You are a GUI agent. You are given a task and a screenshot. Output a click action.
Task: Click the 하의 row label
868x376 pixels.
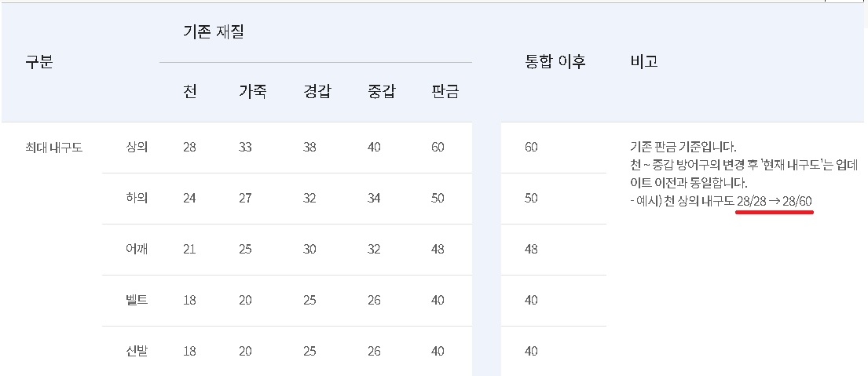click(x=137, y=198)
